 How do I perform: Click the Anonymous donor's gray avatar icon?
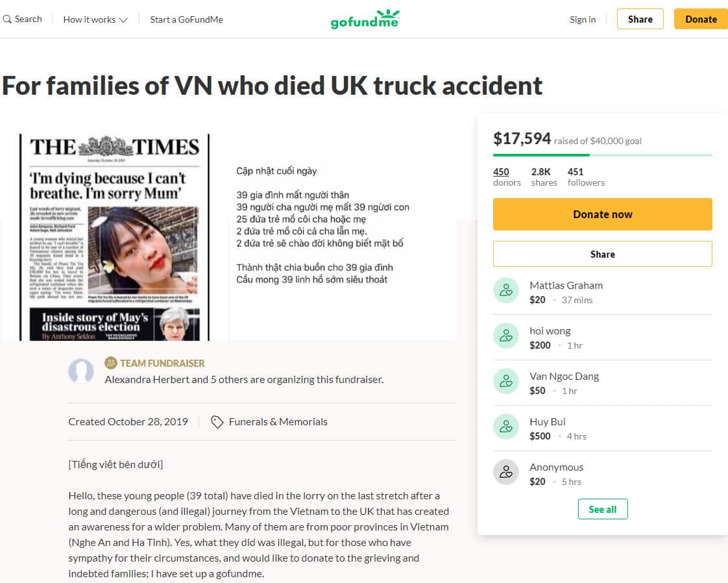[x=506, y=472]
